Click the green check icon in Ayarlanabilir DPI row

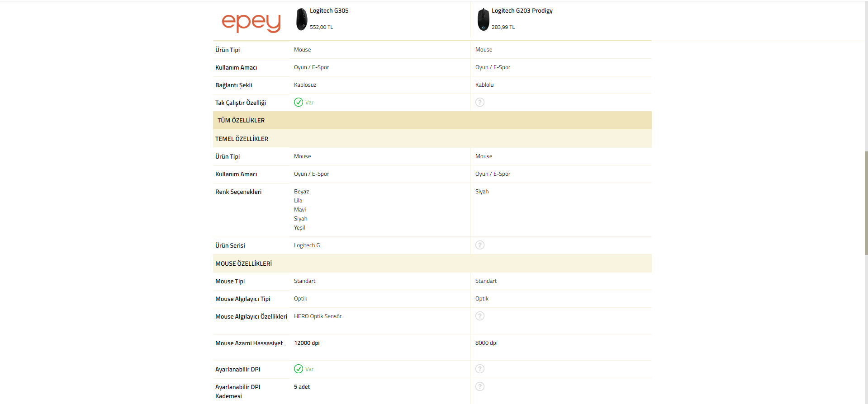coord(299,369)
